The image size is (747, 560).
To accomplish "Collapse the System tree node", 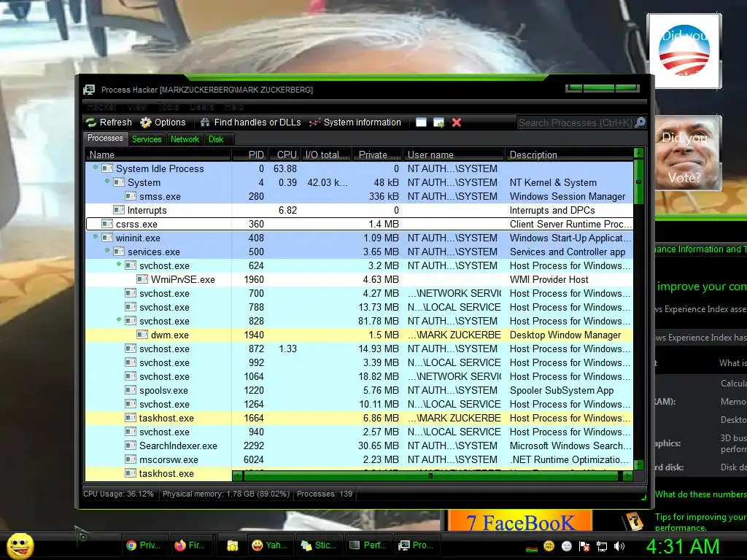I will [x=107, y=181].
